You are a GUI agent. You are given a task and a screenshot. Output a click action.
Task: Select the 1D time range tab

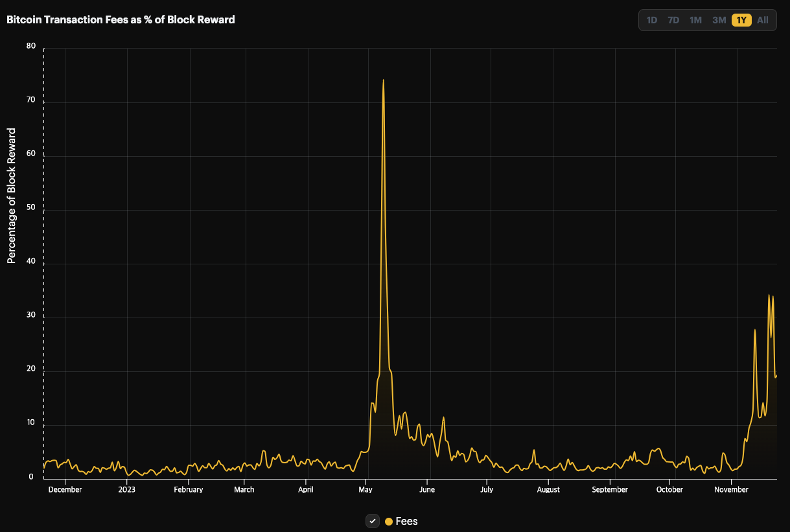coord(652,20)
